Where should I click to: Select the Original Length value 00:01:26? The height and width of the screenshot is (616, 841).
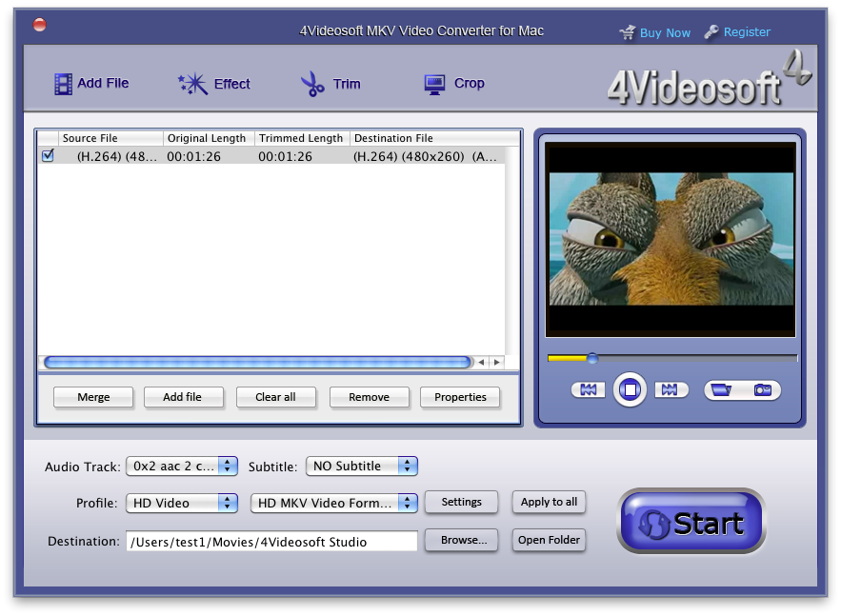coord(193,156)
